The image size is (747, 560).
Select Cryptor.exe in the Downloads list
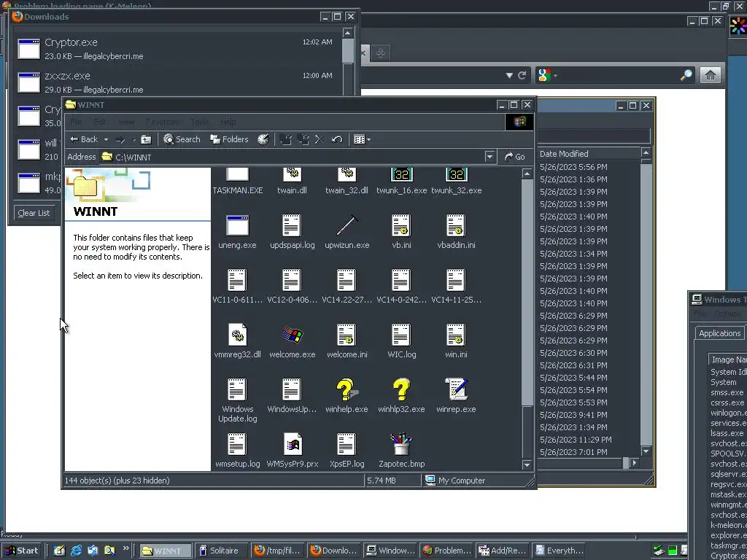[178, 49]
